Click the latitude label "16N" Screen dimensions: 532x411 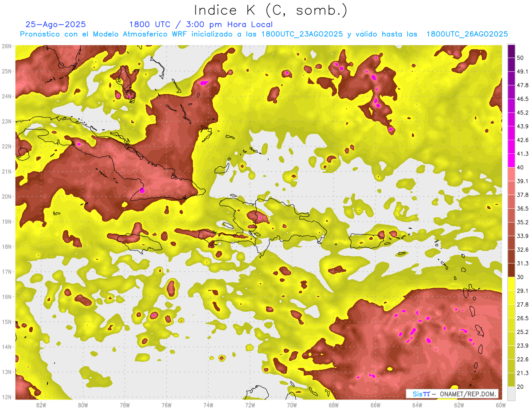pos(7,297)
